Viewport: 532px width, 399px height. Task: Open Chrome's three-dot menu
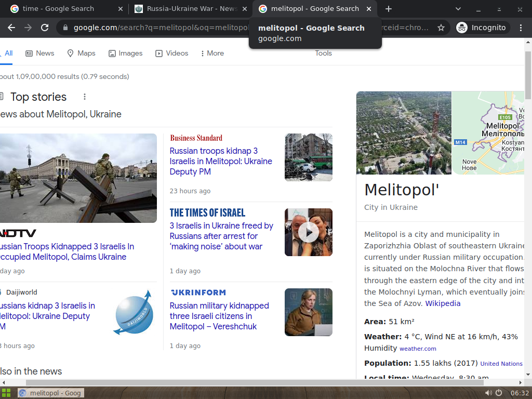[521, 28]
